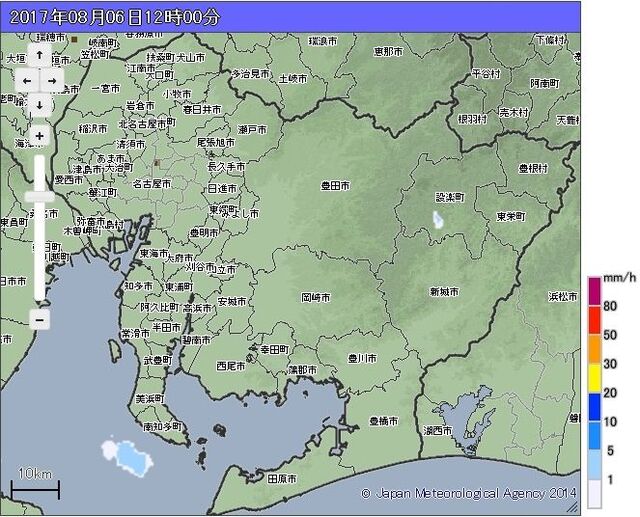Click the 武豊町 map label
The width and height of the screenshot is (640, 517).
coord(158,360)
